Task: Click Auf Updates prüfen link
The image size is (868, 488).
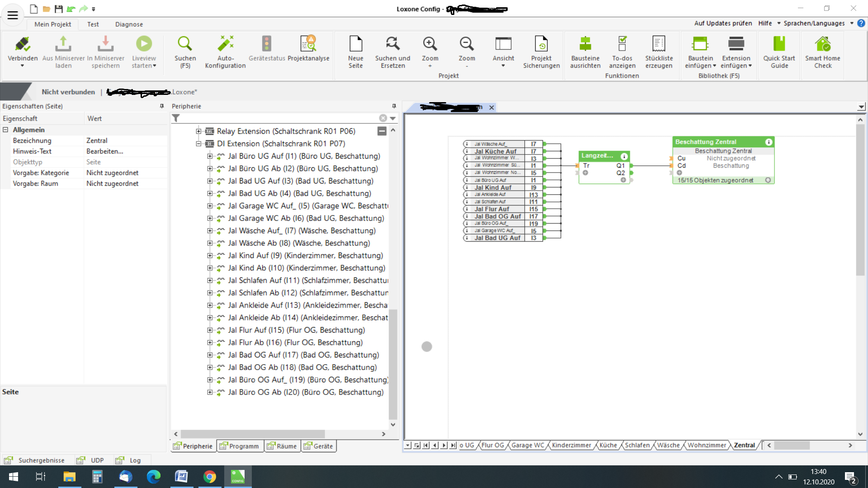Action: 723,23
